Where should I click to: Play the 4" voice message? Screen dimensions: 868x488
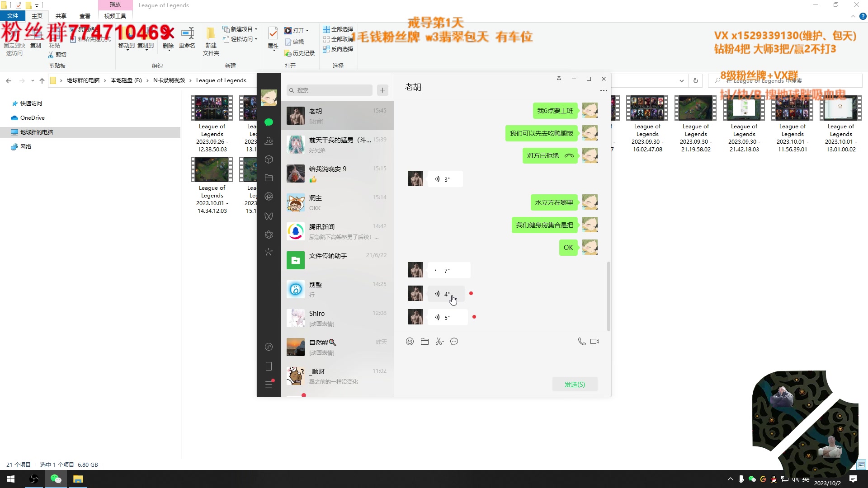tap(446, 294)
